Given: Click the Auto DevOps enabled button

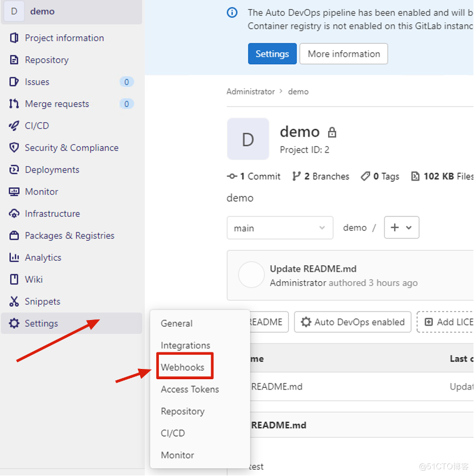Looking at the screenshot, I should 353,322.
